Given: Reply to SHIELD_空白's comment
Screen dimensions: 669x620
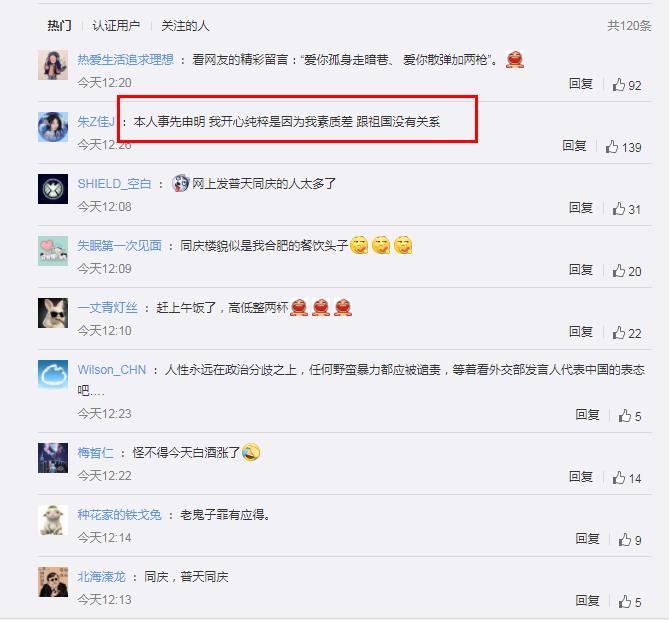Looking at the screenshot, I should click(581, 208).
